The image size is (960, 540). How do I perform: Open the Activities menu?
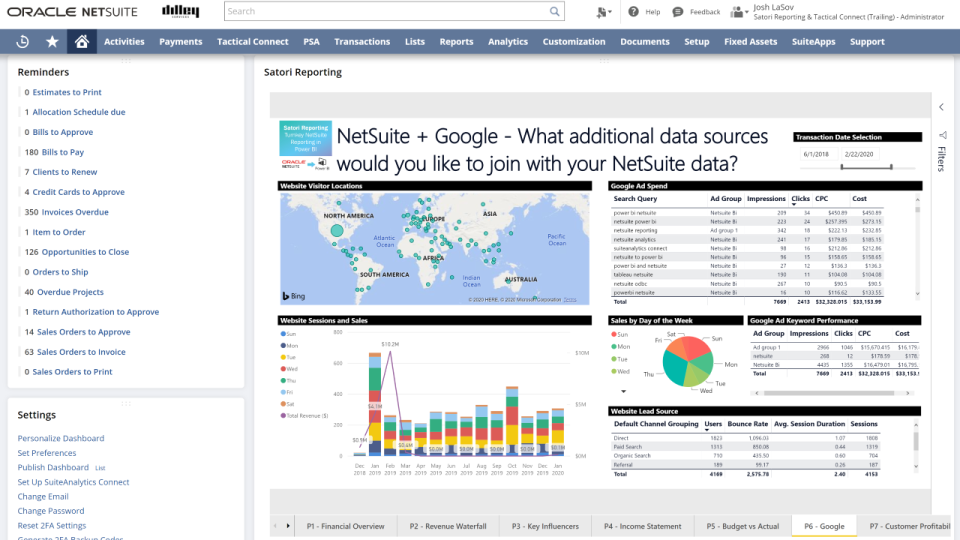pos(124,42)
